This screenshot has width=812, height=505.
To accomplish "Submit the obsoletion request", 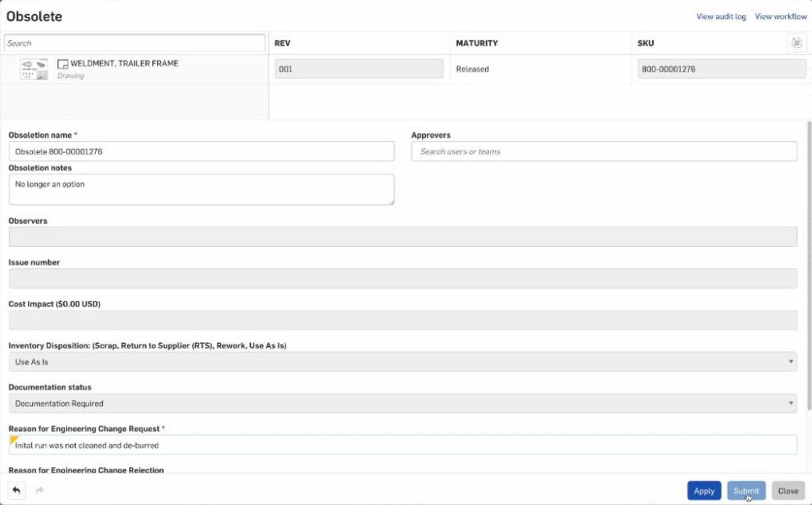I will pos(746,491).
